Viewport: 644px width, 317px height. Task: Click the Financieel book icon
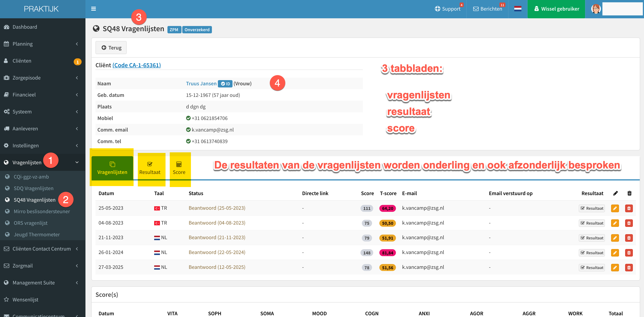coord(7,95)
